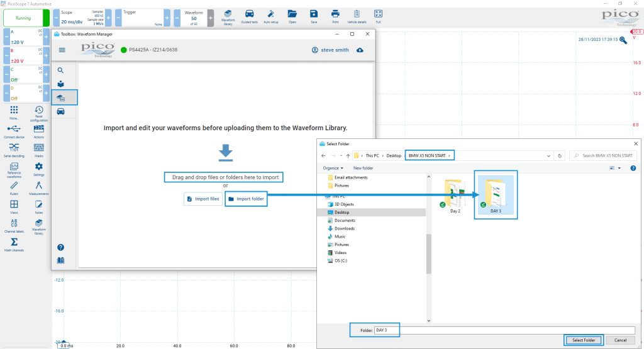644x349 pixels.
Task: Open manual book icon in Waveform Manager
Action: click(x=61, y=260)
